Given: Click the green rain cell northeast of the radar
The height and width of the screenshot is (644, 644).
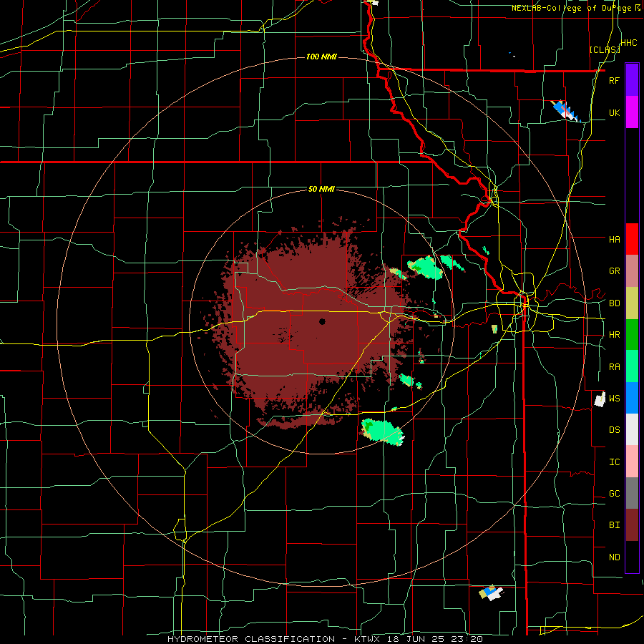Looking at the screenshot, I should click(425, 268).
